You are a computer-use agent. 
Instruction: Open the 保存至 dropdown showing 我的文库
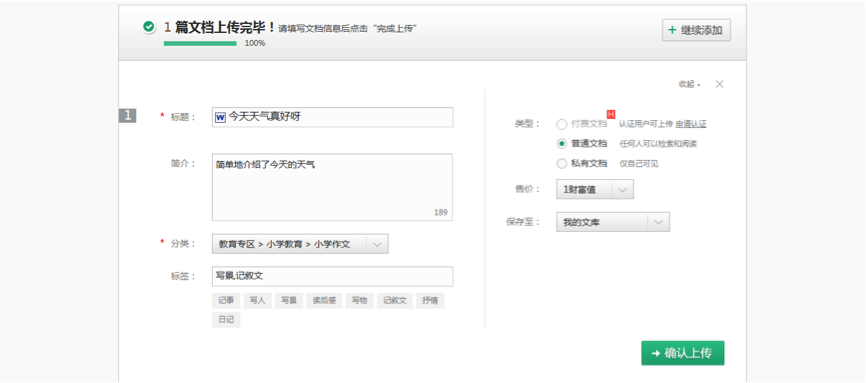612,222
